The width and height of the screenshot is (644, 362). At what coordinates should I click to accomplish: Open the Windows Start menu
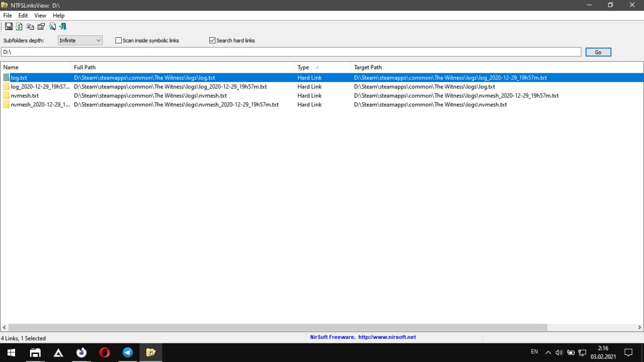(x=11, y=352)
